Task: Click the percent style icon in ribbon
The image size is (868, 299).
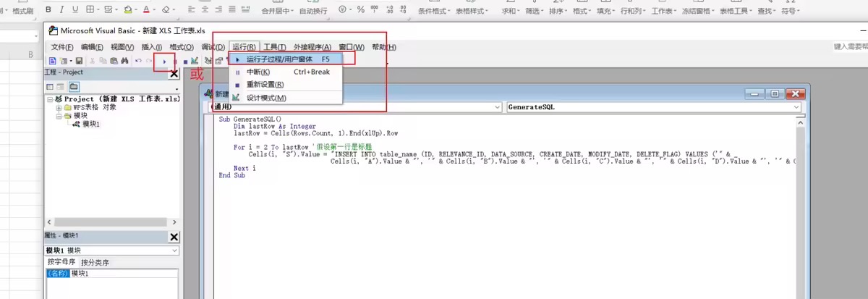Action: coord(361,9)
